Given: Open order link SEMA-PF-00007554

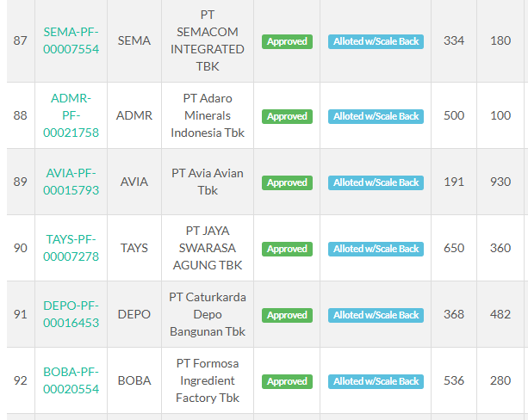Looking at the screenshot, I should tap(71, 40).
